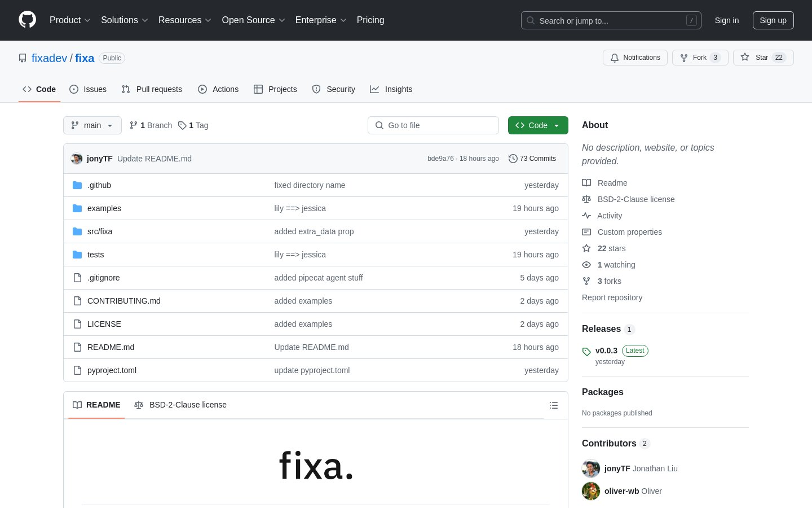The width and height of the screenshot is (812, 508).
Task: Click "added extra_data prop" commit message
Action: pos(314,231)
